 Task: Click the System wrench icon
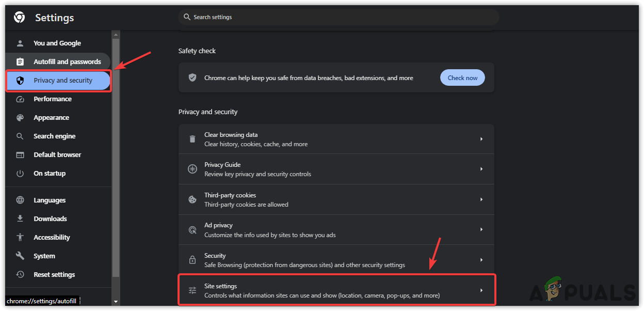coord(20,256)
